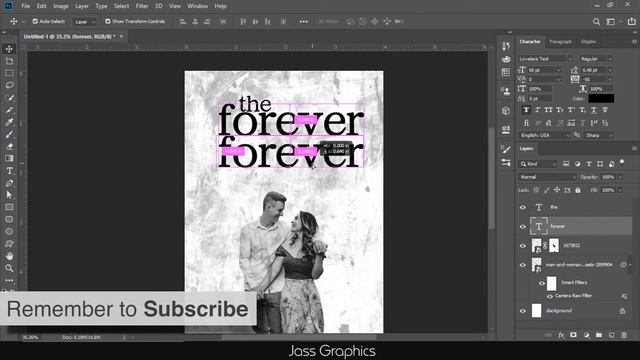
Task: Hide the 1673812 layer
Action: (x=523, y=246)
